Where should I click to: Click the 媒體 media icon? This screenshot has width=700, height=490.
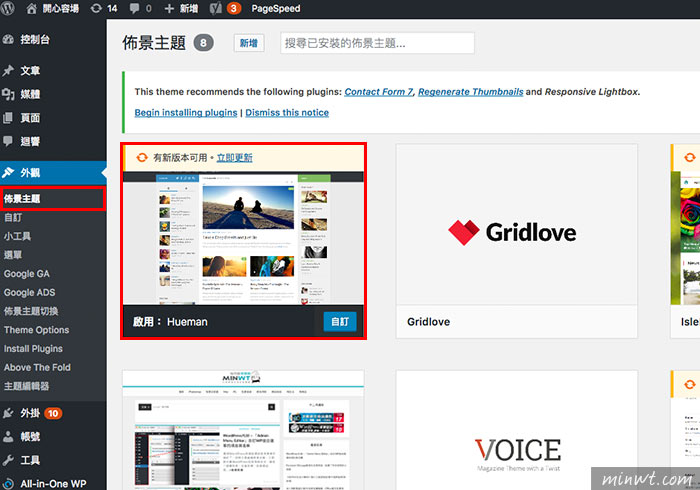8,94
